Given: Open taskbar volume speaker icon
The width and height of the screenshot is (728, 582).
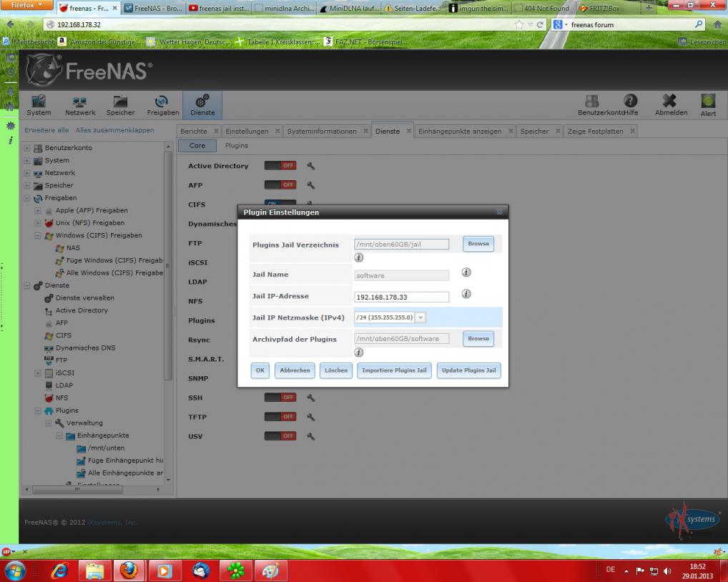Looking at the screenshot, I should (x=668, y=571).
